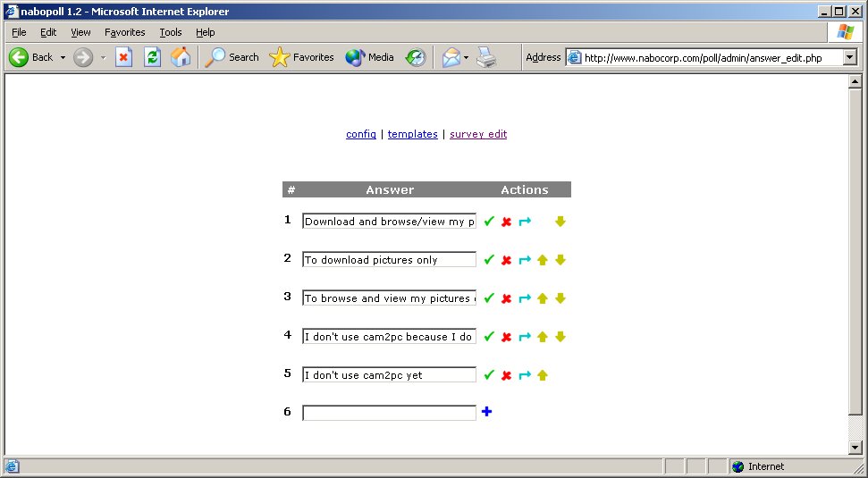Click the scrollbar down arrow
868x478 pixels.
click(855, 448)
